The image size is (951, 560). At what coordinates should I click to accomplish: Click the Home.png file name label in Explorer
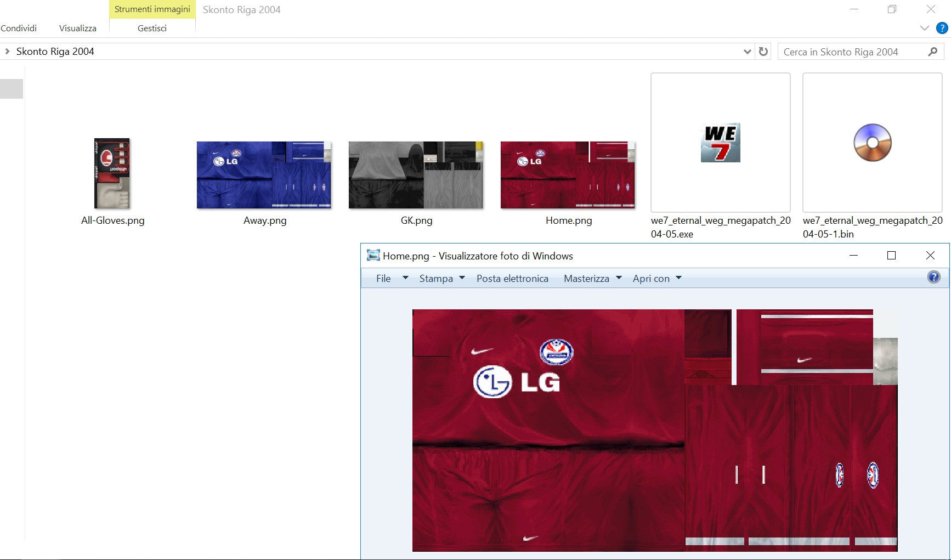(x=569, y=220)
